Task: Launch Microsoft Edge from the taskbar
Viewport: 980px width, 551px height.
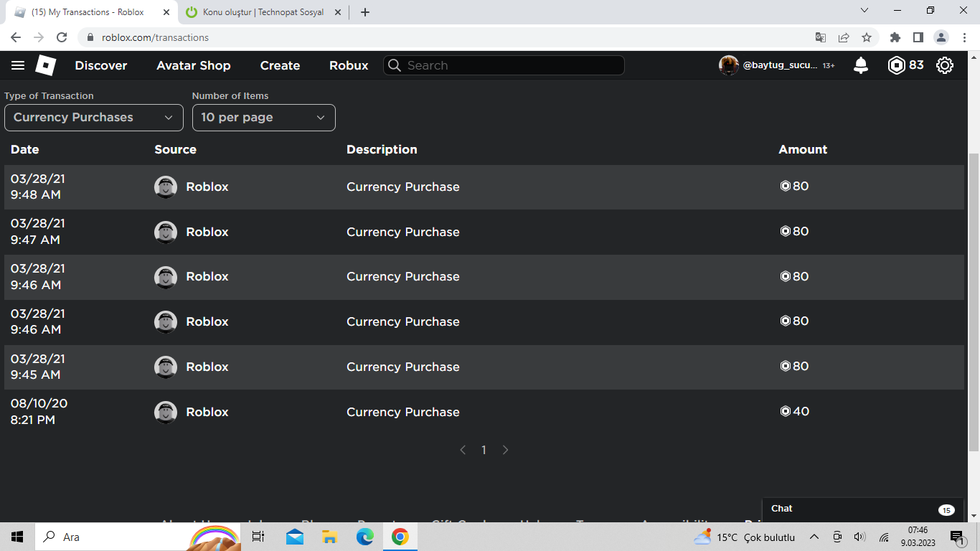Action: pos(364,537)
